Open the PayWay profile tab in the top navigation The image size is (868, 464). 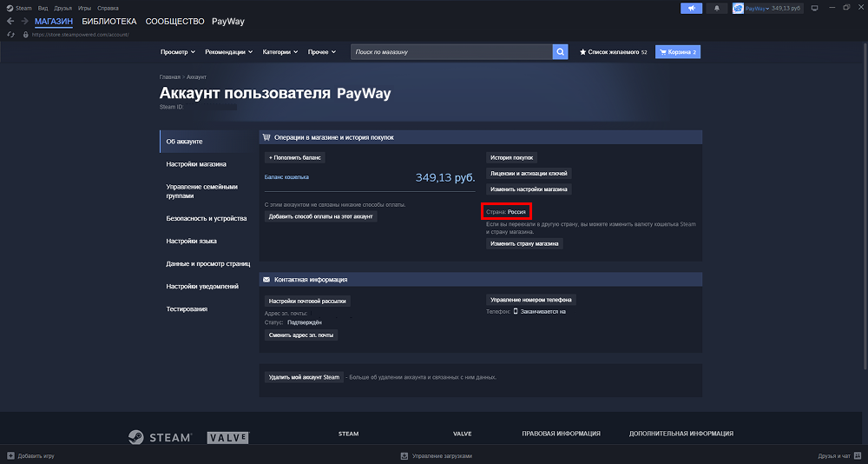[228, 22]
